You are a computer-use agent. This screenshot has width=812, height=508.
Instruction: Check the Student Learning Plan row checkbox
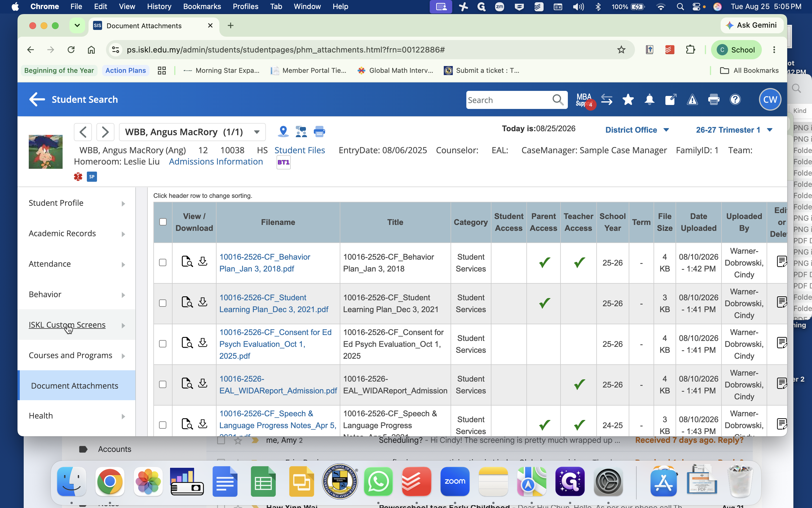[163, 303]
